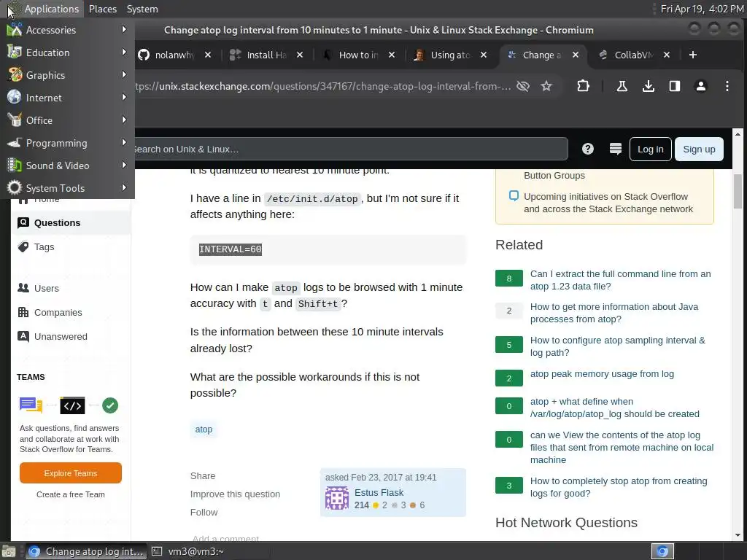Click the tracking protection eye icon
Image resolution: width=747 pixels, height=560 pixels.
pyautogui.click(x=523, y=86)
